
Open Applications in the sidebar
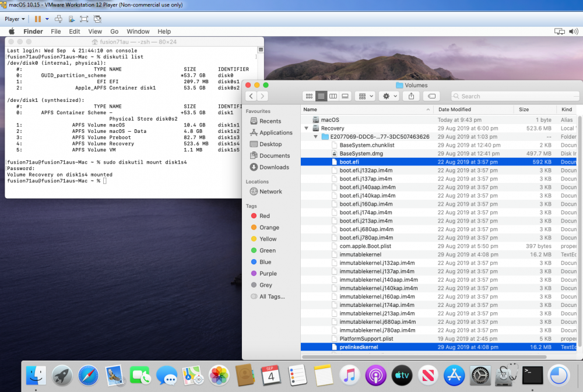click(272, 133)
